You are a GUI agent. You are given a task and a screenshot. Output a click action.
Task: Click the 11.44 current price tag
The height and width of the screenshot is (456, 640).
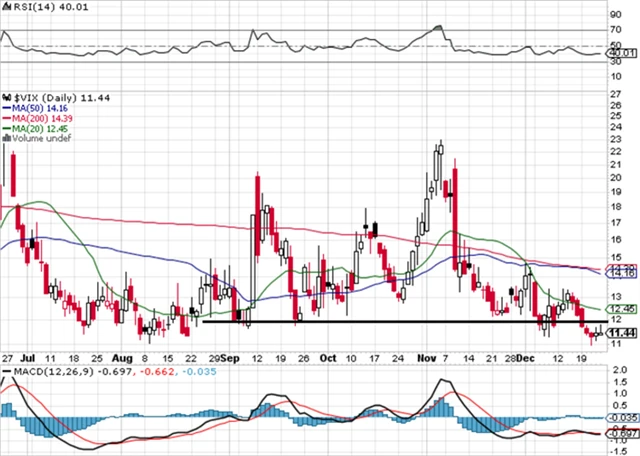622,333
